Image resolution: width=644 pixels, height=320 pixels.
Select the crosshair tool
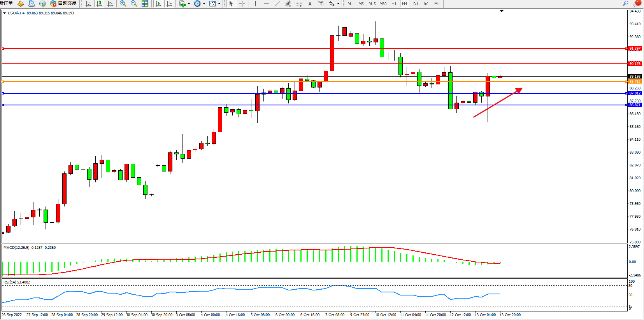click(242, 4)
